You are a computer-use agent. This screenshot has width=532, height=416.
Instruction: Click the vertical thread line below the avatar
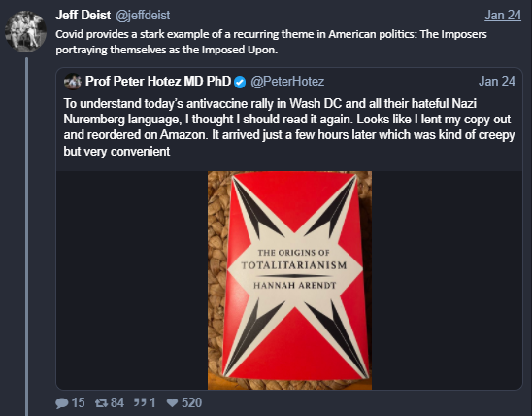coord(27,236)
